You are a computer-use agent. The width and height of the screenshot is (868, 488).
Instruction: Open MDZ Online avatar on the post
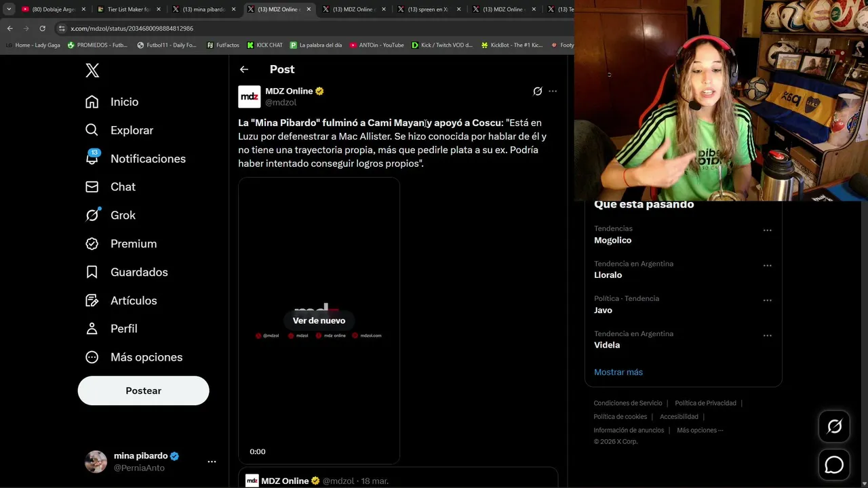pyautogui.click(x=250, y=97)
